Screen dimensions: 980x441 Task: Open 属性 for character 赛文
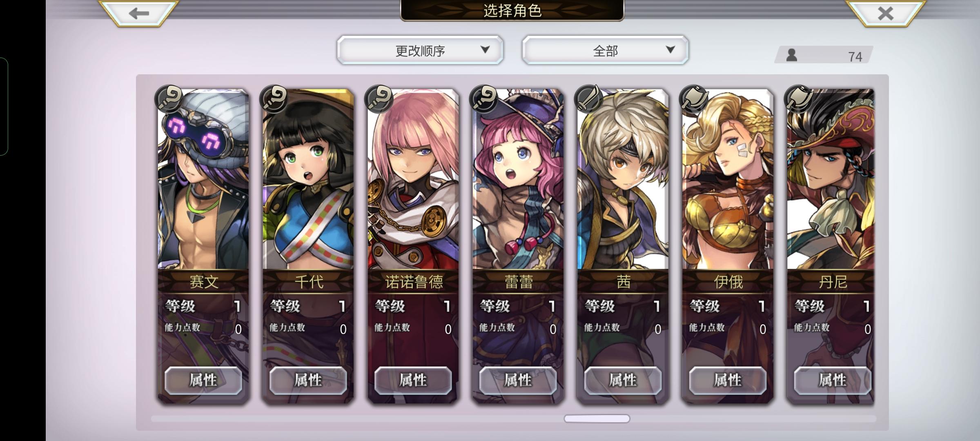(203, 381)
